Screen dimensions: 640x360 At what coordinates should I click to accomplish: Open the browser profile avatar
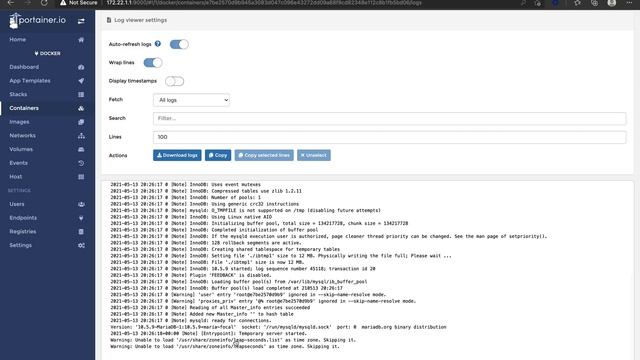611,3
